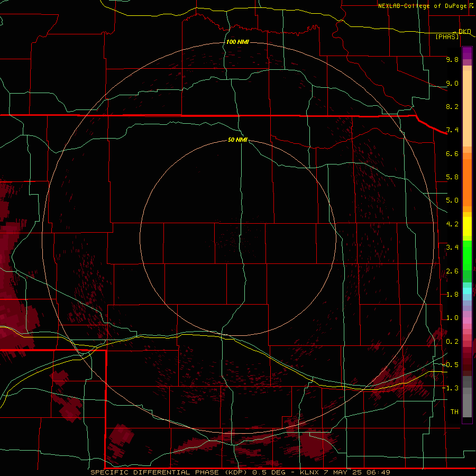Click the 9.8 value on the color scale
Image resolution: width=476 pixels, height=476 pixels.
(x=452, y=59)
